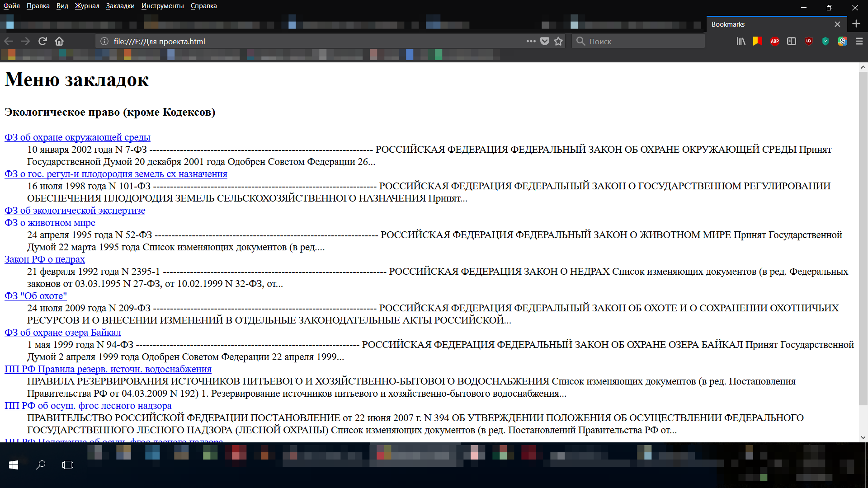Viewport: 868px width, 488px height.
Task: Show site information for the file URL
Action: (x=104, y=41)
